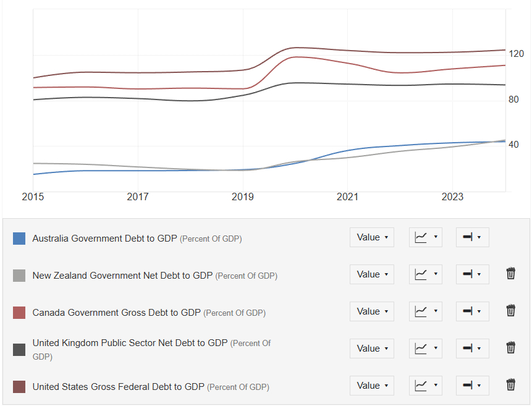Remove the Canada Government Gross Debt series

[510, 311]
